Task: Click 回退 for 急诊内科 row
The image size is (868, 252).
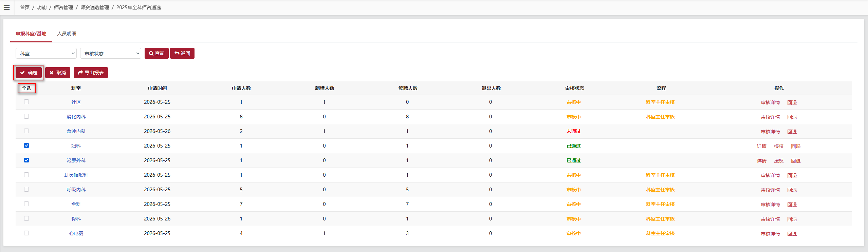Action: coord(792,132)
